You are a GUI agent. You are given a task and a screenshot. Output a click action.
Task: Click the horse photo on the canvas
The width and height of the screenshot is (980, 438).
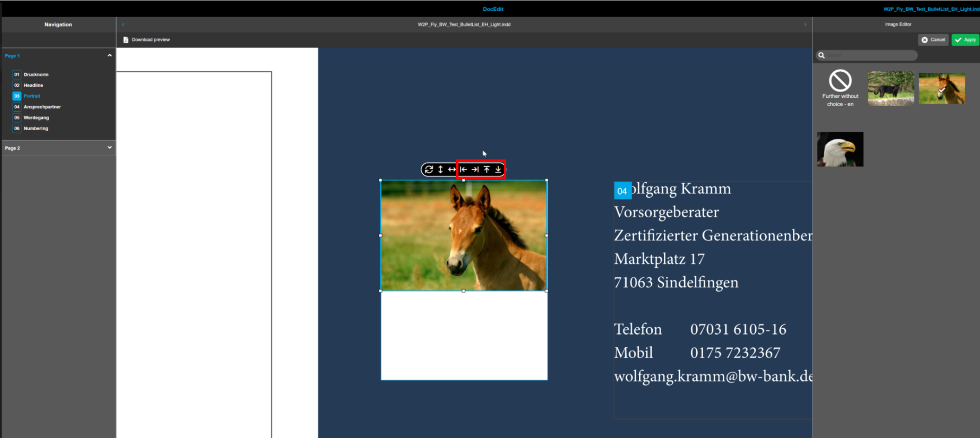464,235
